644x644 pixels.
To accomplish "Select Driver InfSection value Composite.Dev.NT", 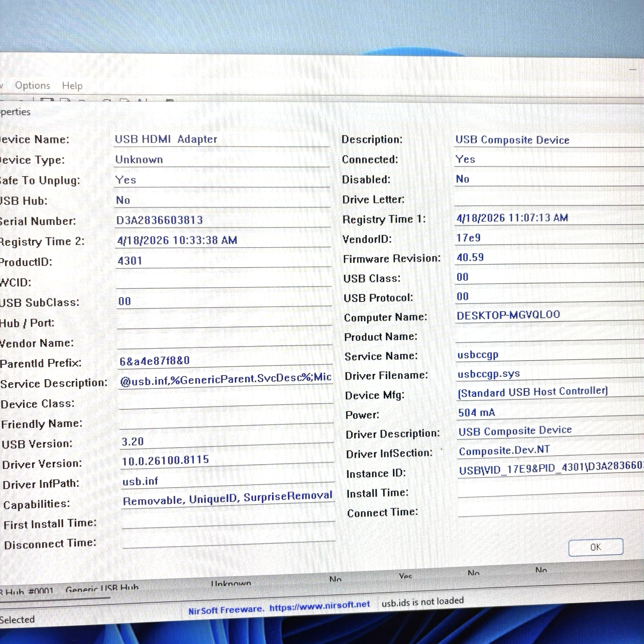I will 551,450.
